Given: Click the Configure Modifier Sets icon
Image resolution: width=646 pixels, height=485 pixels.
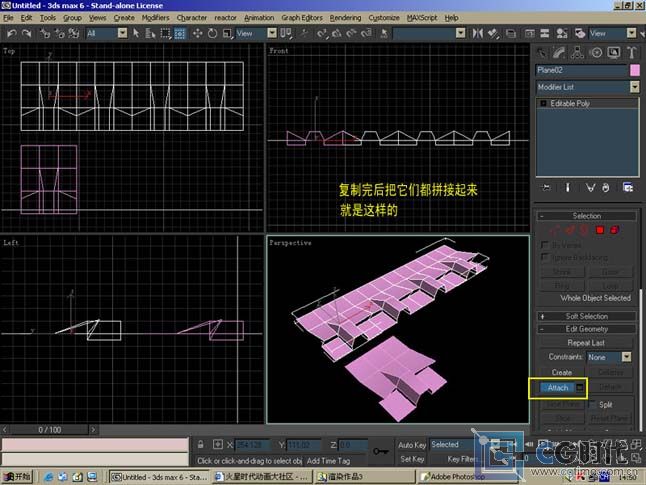Looking at the screenshot, I should (628, 188).
